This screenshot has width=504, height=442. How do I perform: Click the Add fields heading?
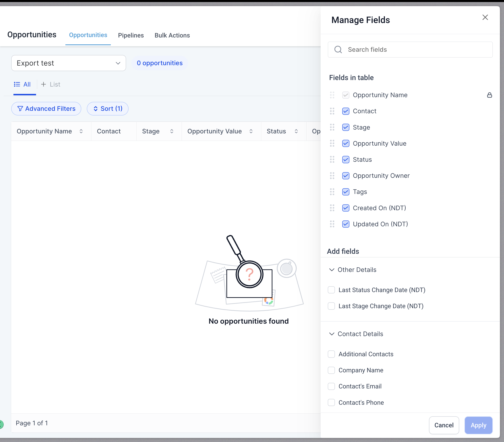click(343, 251)
